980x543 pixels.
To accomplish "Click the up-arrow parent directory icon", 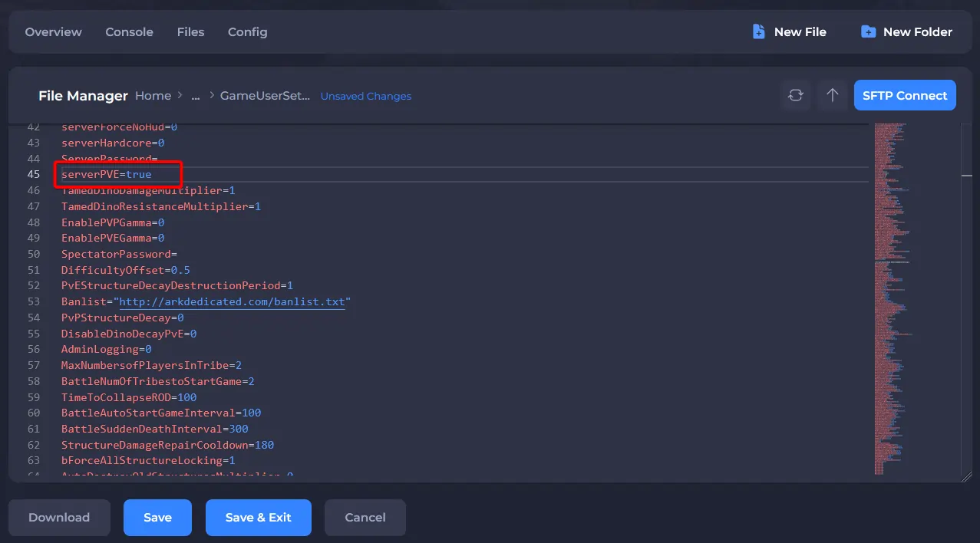I will (833, 95).
